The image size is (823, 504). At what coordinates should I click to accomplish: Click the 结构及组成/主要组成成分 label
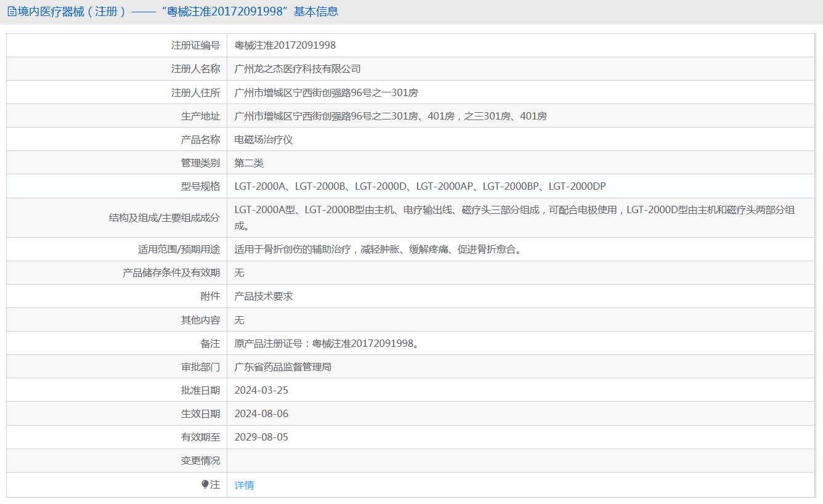click(164, 217)
